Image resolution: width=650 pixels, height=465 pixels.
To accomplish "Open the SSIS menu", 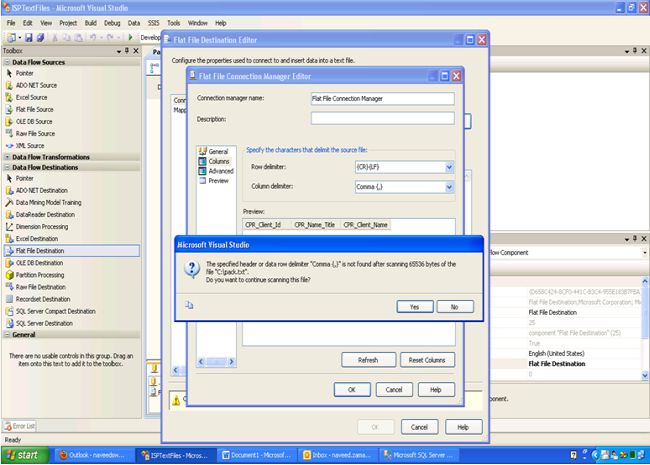I will point(153,23).
